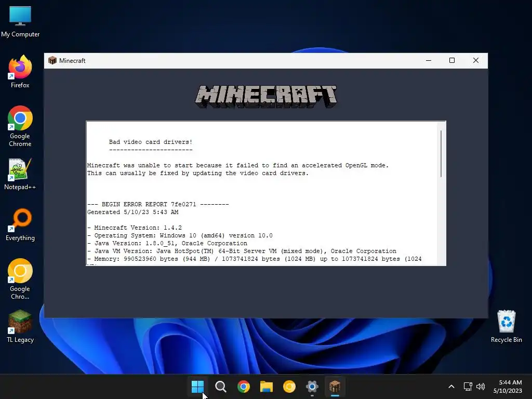Open File Explorer from the taskbar
Image resolution: width=532 pixels, height=399 pixels.
267,387
